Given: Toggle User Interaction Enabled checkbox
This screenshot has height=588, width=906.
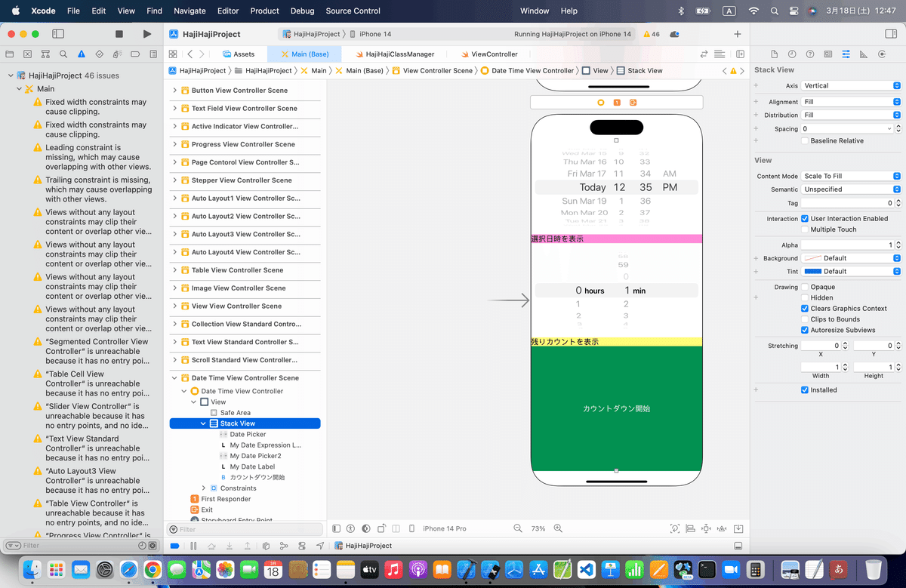Looking at the screenshot, I should tap(805, 219).
